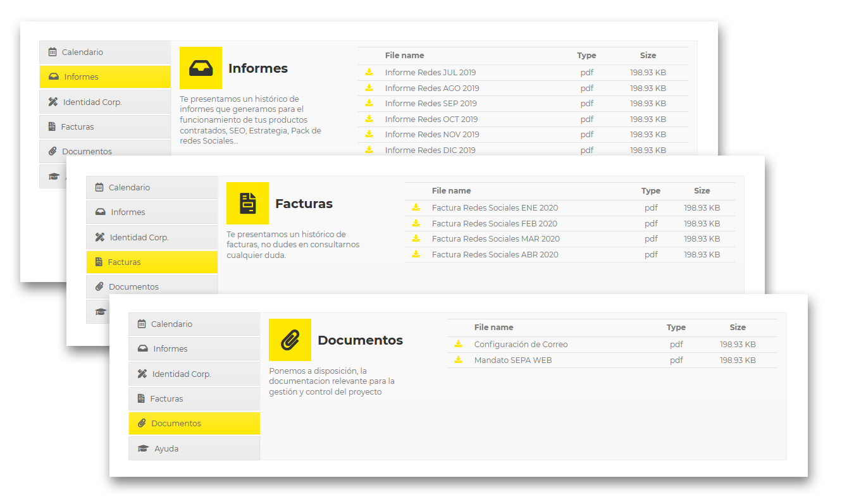The height and width of the screenshot is (504, 842).
Task: Download Factura Redes Sociales ENE 2020 via icon
Action: 416,207
